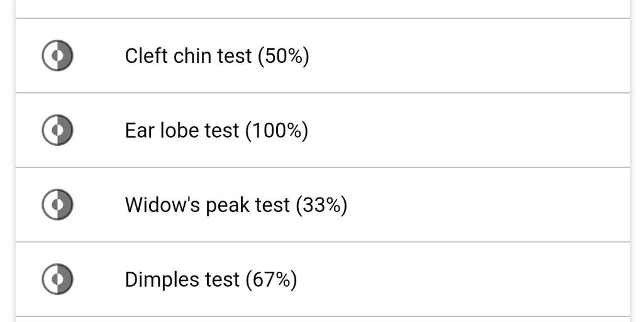Open the Cleft chin test label
This screenshot has width=644, height=322.
188,56
